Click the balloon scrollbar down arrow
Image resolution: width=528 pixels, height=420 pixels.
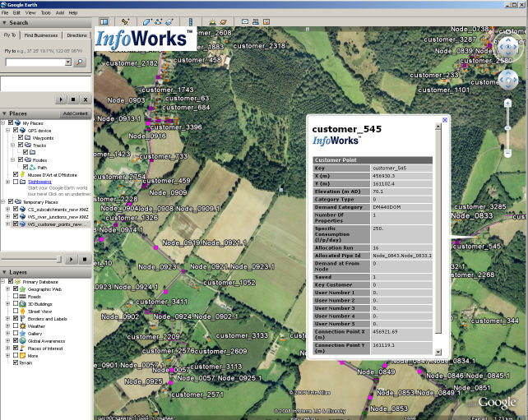coord(438,352)
